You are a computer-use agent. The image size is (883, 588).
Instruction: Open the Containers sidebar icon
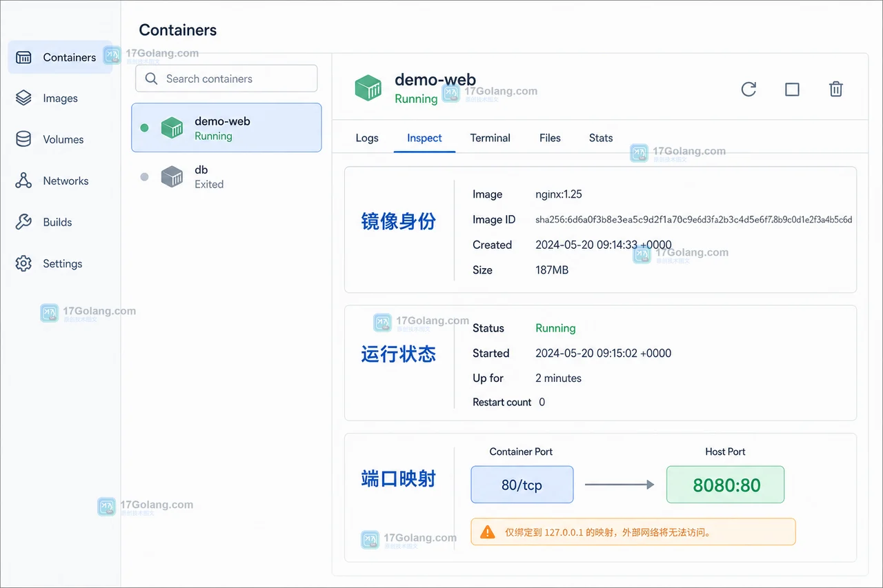23,57
